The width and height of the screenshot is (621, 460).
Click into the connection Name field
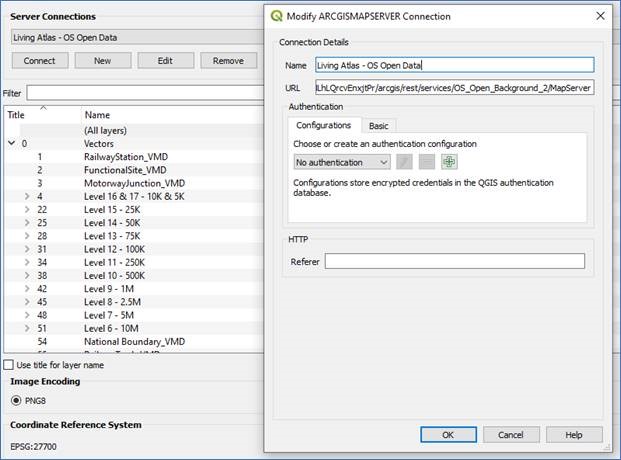[x=455, y=65]
